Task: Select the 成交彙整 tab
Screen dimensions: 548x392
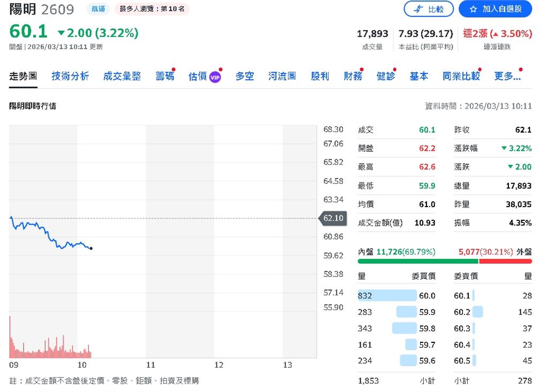Action: click(122, 76)
